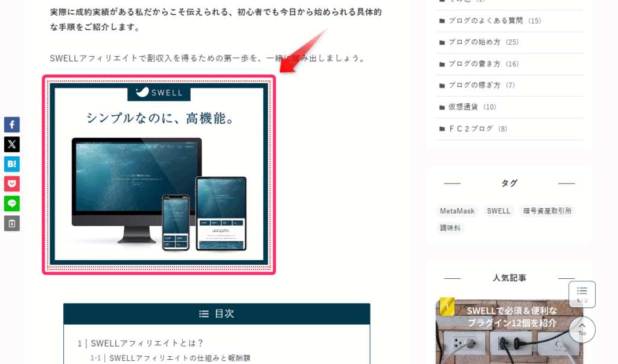Jump back with the Top arrow button
This screenshot has width=618, height=364.
tap(582, 330)
